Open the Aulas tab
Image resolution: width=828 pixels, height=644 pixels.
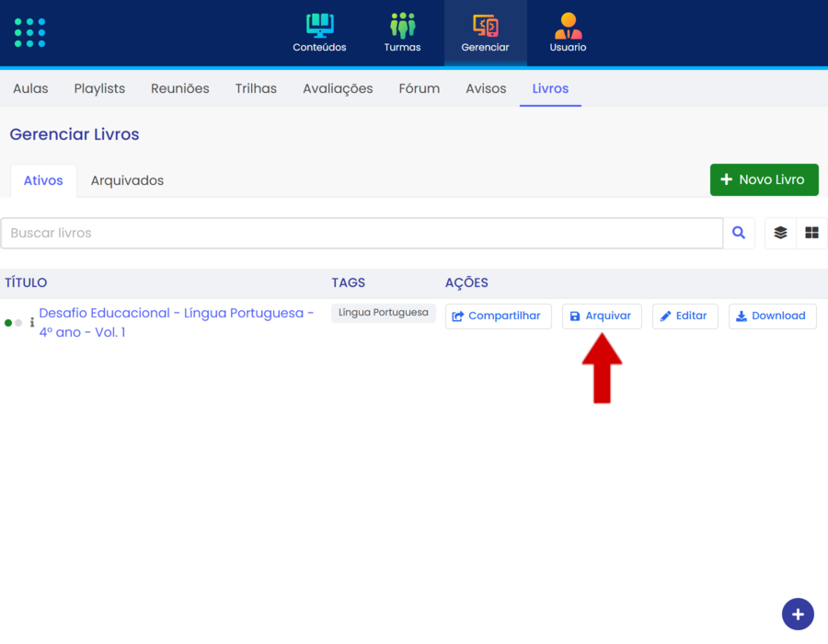30,88
